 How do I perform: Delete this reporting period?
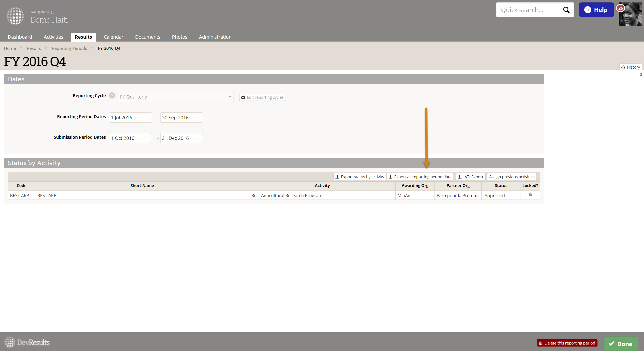coord(567,343)
